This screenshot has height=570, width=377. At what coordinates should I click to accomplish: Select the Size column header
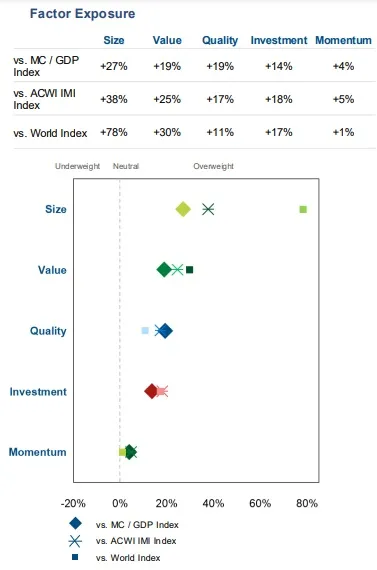(x=114, y=40)
